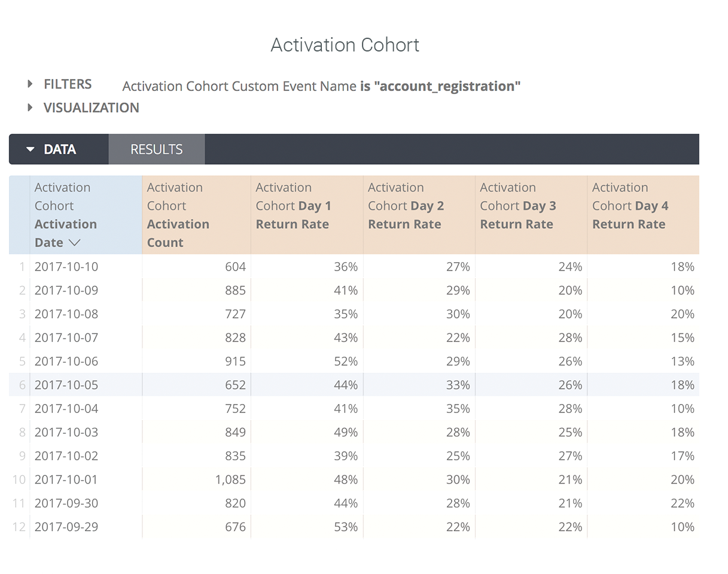Click Day 2 Return Rate header
728x574 pixels.
click(x=406, y=215)
